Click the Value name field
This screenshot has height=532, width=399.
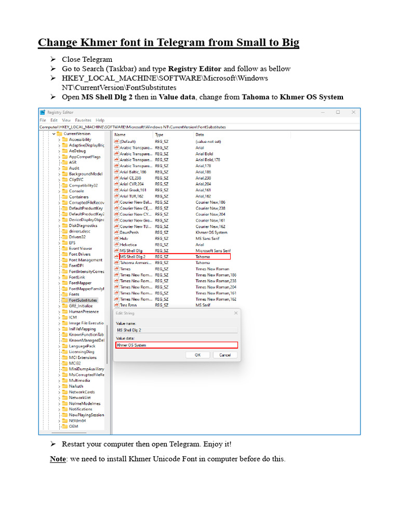point(177,330)
